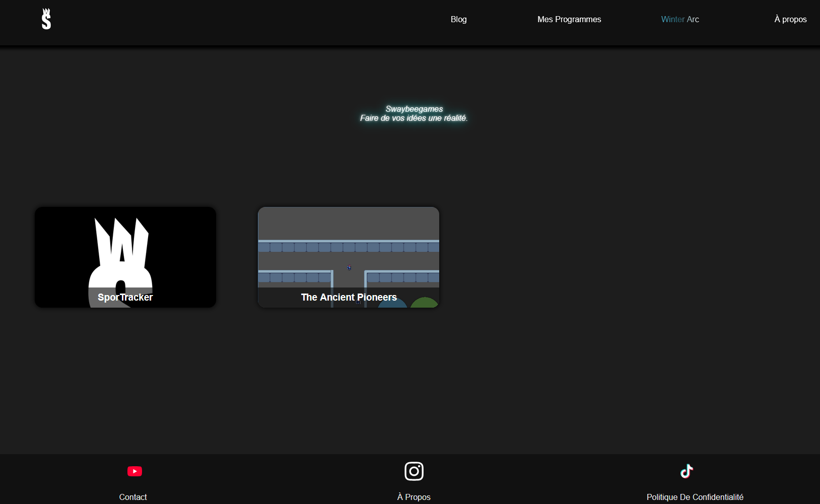The width and height of the screenshot is (820, 504).
Task: Click The Ancient Pioneers title text
Action: click(x=349, y=298)
